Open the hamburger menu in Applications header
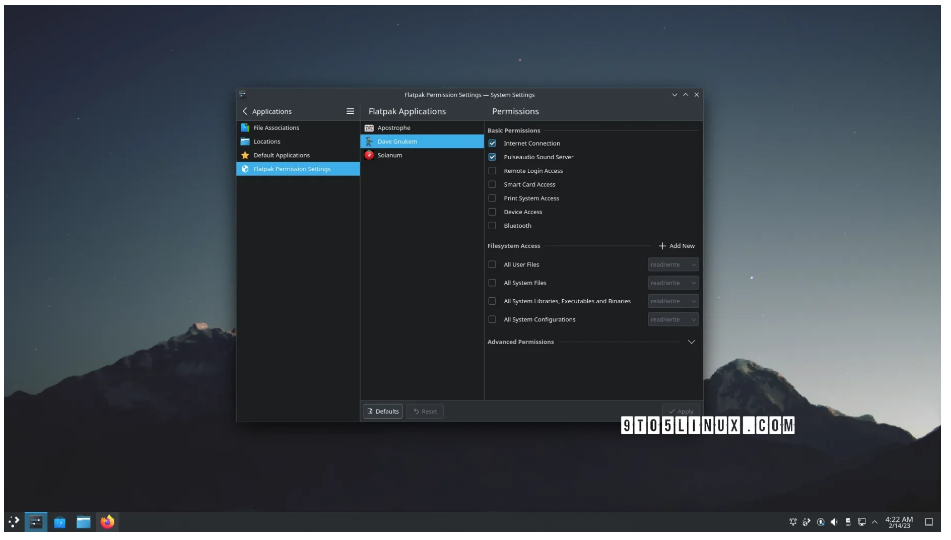Screen dimensions: 951x540 [x=350, y=112]
